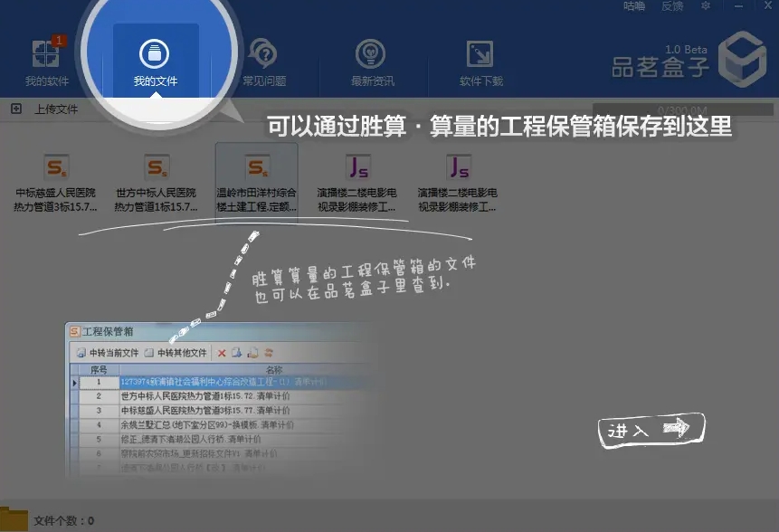Open the 常见问题 help section
This screenshot has width=779, height=532.
[x=263, y=56]
